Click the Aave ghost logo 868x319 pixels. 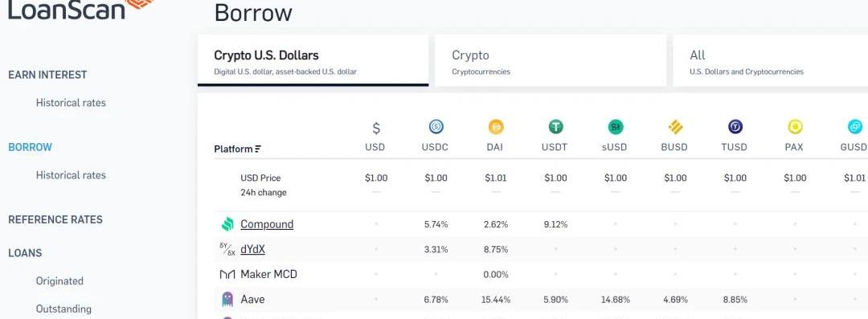(227, 300)
